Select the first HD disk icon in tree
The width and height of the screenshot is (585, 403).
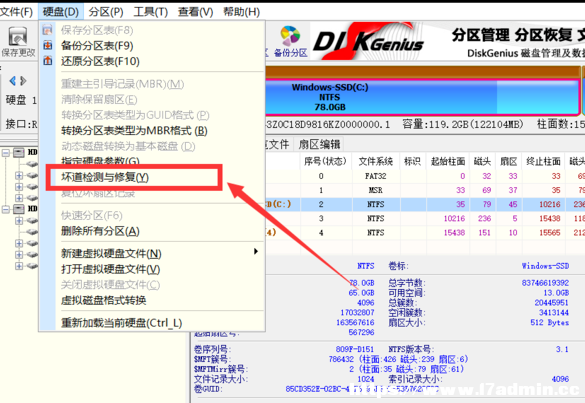pos(19,153)
